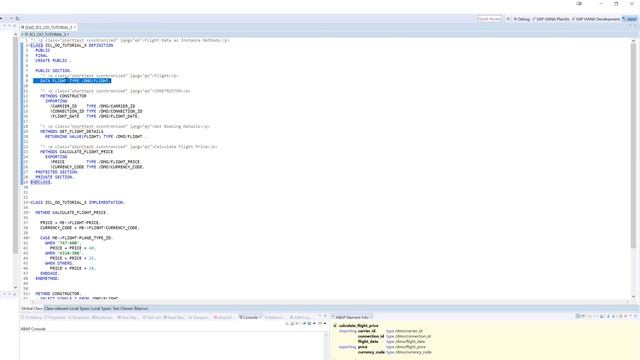Click ZCL_OO_TUTORIAL_3 breadcrumb in editor

click(x=47, y=35)
